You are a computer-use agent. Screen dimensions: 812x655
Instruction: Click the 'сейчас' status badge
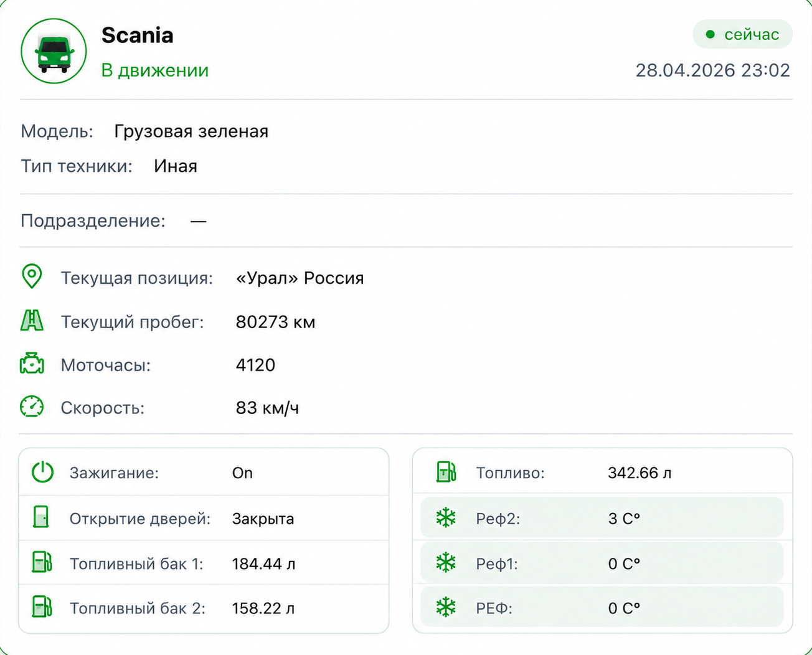pyautogui.click(x=742, y=34)
